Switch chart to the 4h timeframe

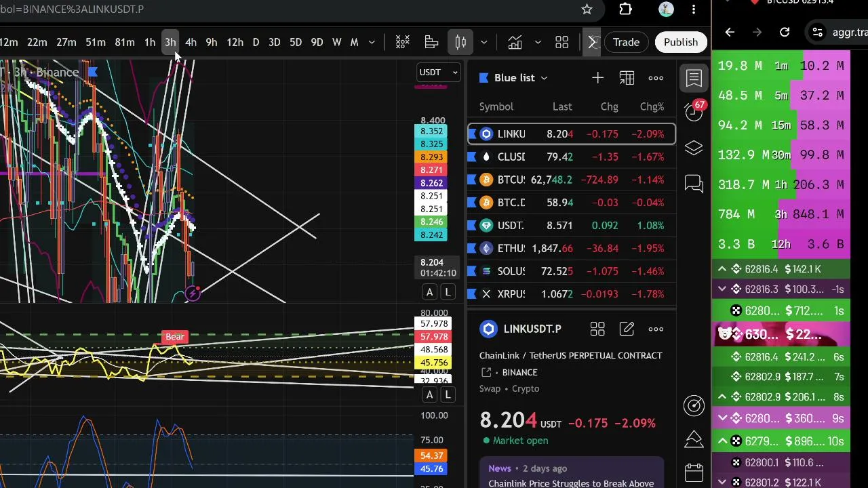pos(191,42)
